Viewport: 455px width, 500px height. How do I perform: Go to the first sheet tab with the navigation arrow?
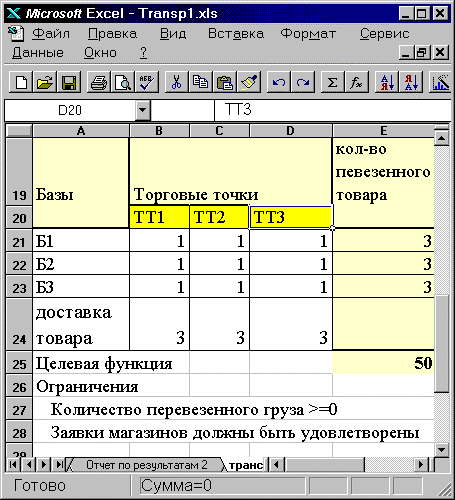point(13,464)
